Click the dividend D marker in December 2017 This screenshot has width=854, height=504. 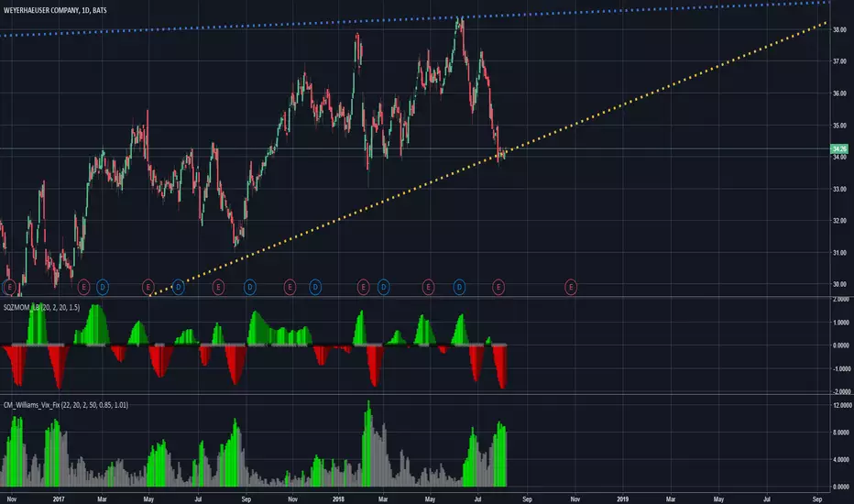coord(315,287)
